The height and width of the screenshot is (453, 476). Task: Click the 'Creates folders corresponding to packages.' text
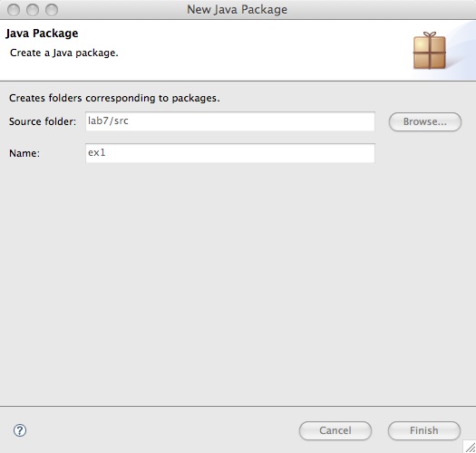point(114,98)
